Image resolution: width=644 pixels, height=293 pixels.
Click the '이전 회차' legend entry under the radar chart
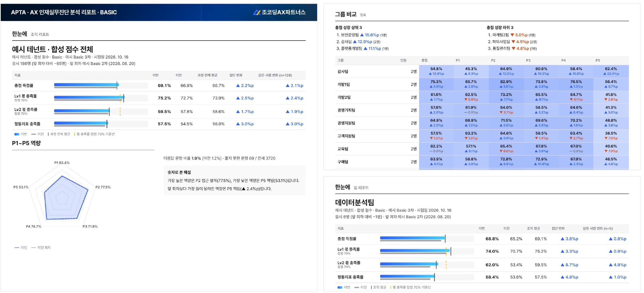click(41, 248)
